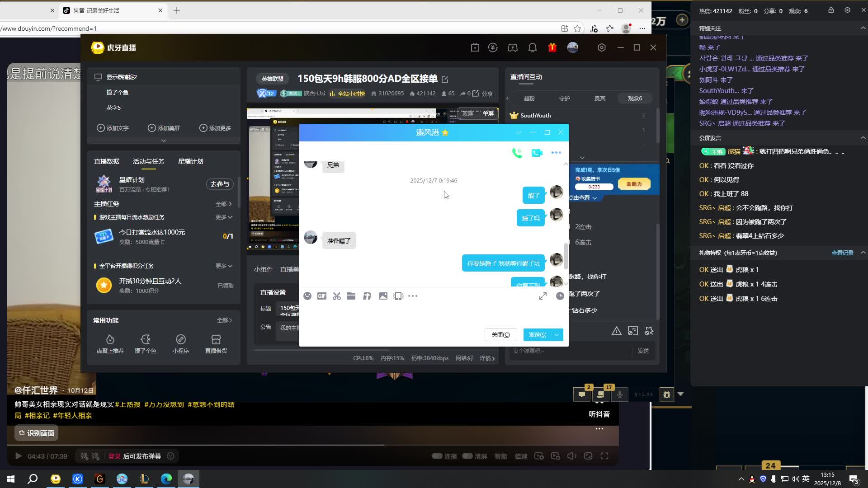Toggle the 连播 autoplay switch
The width and height of the screenshot is (868, 488).
[x=437, y=456]
